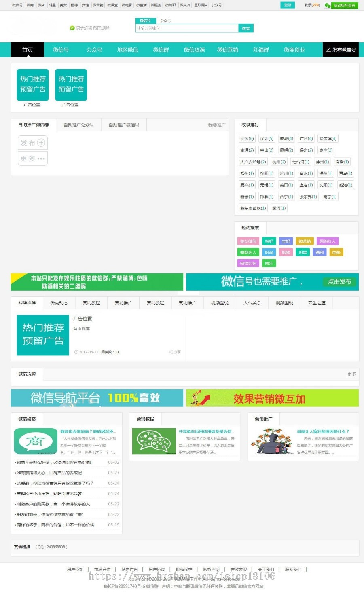
Task: Select the pencil icon on 发布微信群
Action: coord(328,50)
